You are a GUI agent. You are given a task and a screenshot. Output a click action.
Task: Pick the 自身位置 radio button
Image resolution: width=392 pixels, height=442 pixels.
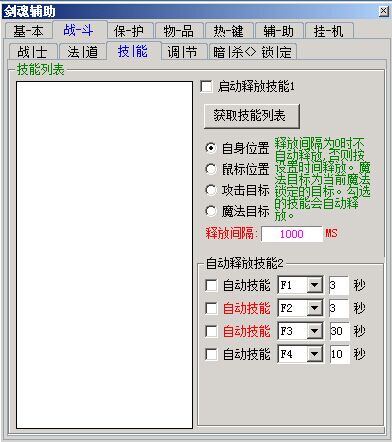211,148
